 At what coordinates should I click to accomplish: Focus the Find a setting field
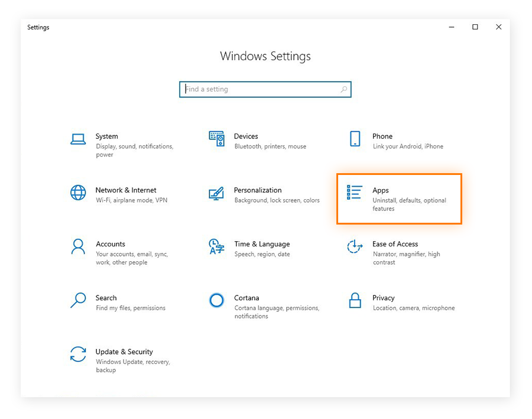pos(265,89)
